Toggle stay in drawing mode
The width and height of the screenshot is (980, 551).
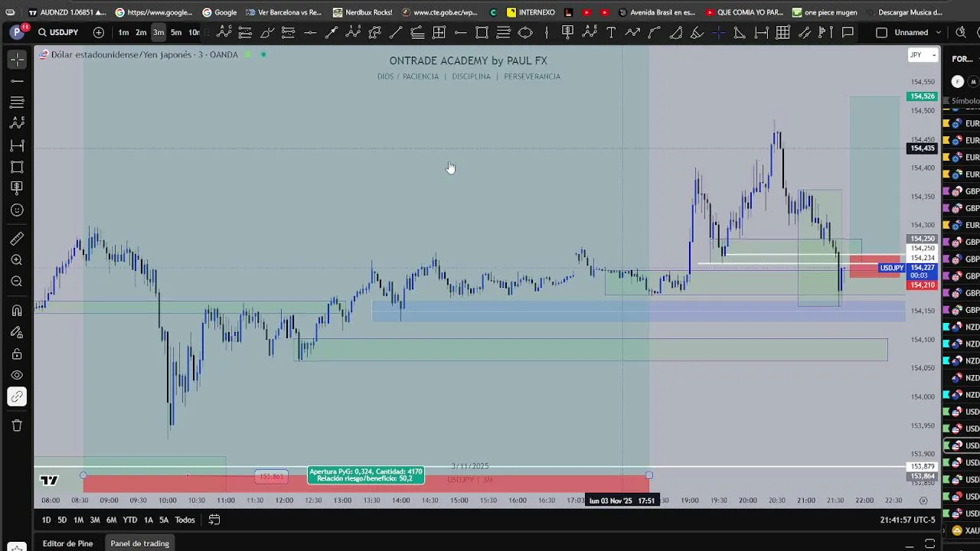(x=17, y=332)
